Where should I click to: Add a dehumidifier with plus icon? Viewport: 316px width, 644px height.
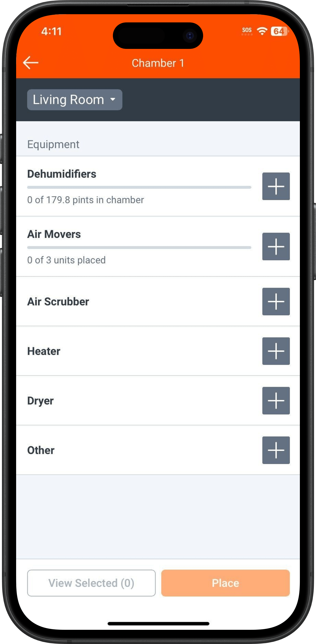(x=276, y=186)
